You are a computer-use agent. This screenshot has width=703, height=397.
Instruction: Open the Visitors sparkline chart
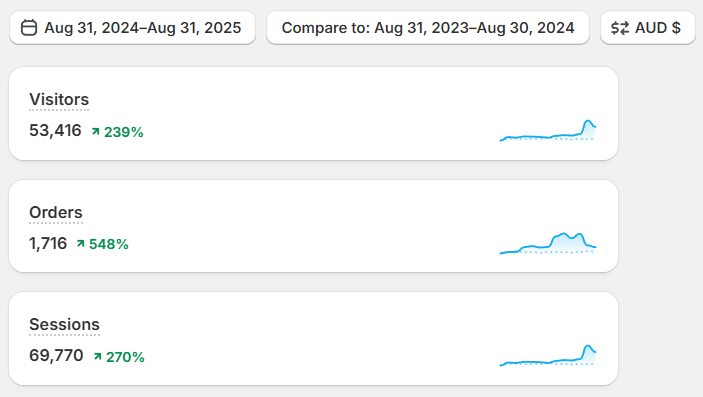pyautogui.click(x=548, y=131)
